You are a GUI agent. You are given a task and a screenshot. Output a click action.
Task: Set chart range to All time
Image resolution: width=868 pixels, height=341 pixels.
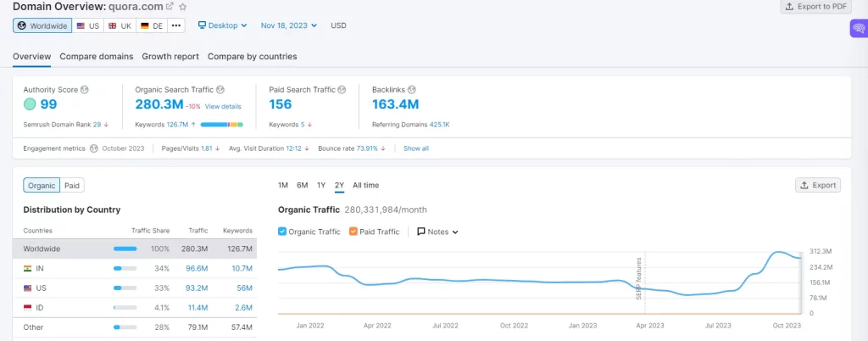tap(366, 186)
